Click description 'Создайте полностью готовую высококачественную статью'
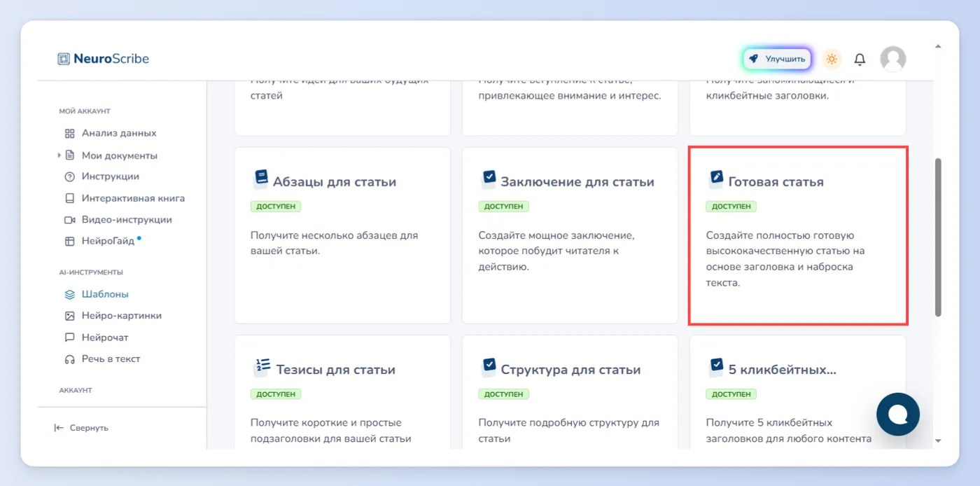This screenshot has height=486, width=980. (x=785, y=259)
